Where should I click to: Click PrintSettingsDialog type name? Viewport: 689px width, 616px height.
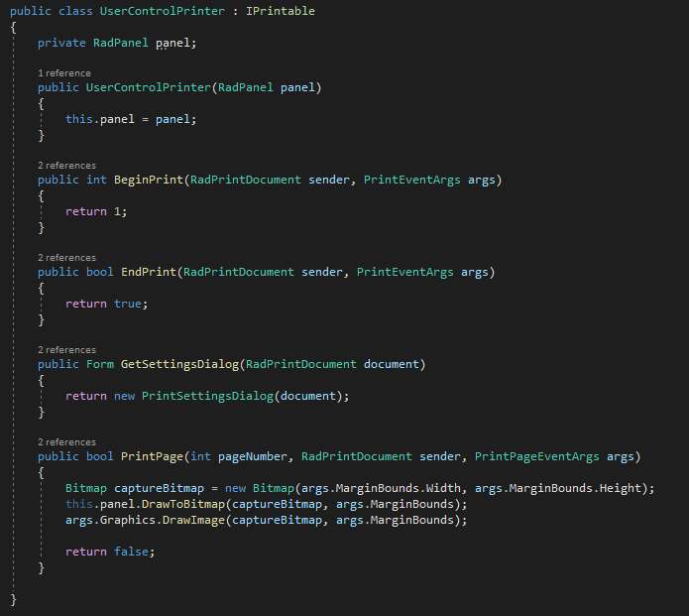point(207,397)
